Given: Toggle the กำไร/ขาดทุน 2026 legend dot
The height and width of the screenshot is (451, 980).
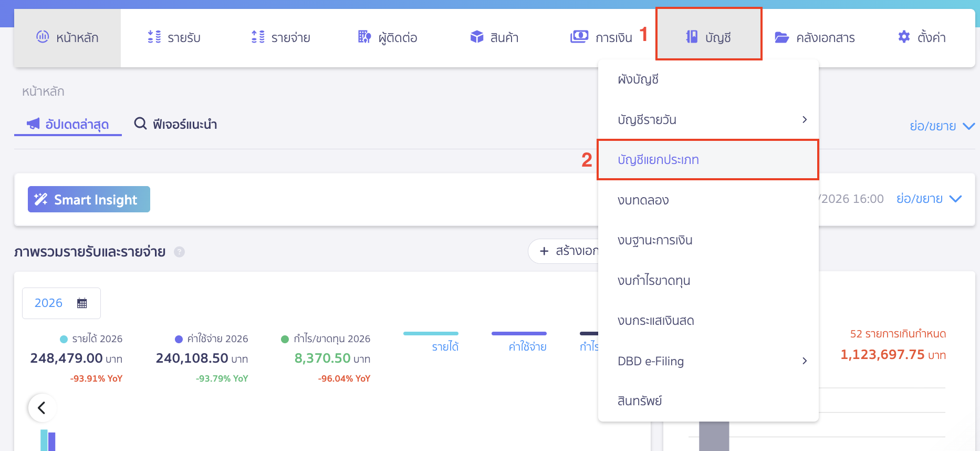Looking at the screenshot, I should (285, 339).
